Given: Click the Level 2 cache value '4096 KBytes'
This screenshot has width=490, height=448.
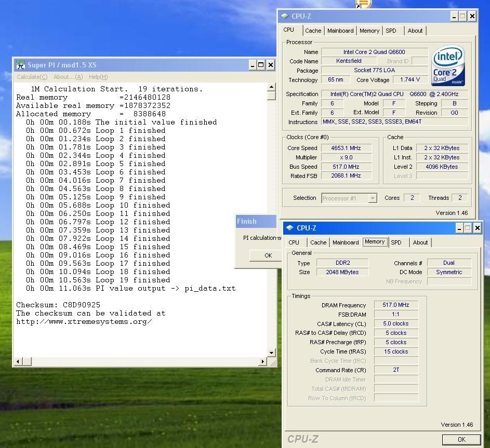Looking at the screenshot, I should pos(442,167).
